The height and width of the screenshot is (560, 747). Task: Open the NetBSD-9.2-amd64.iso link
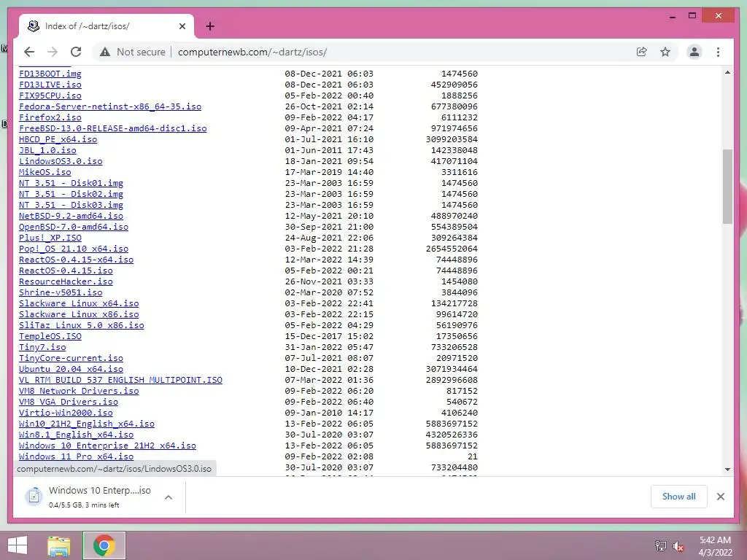(x=71, y=216)
